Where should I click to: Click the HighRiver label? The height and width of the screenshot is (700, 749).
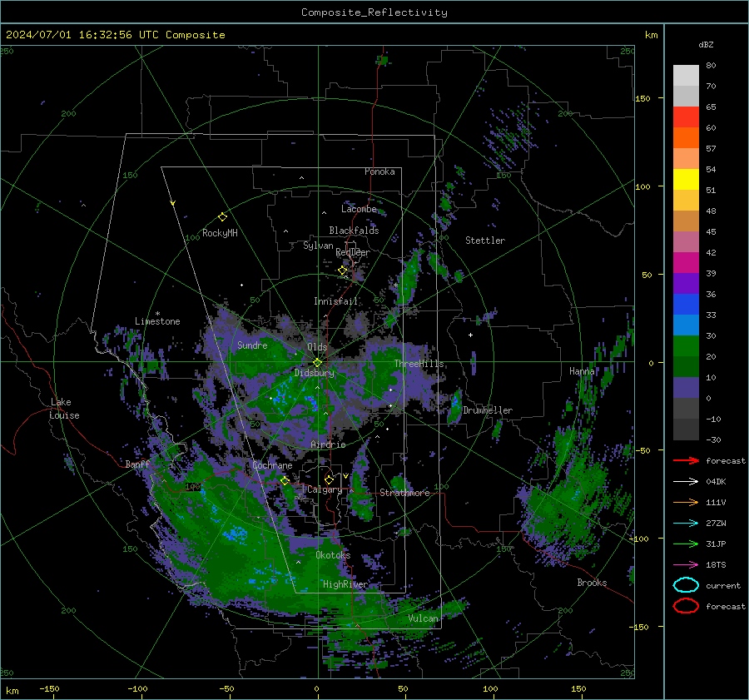tap(345, 584)
